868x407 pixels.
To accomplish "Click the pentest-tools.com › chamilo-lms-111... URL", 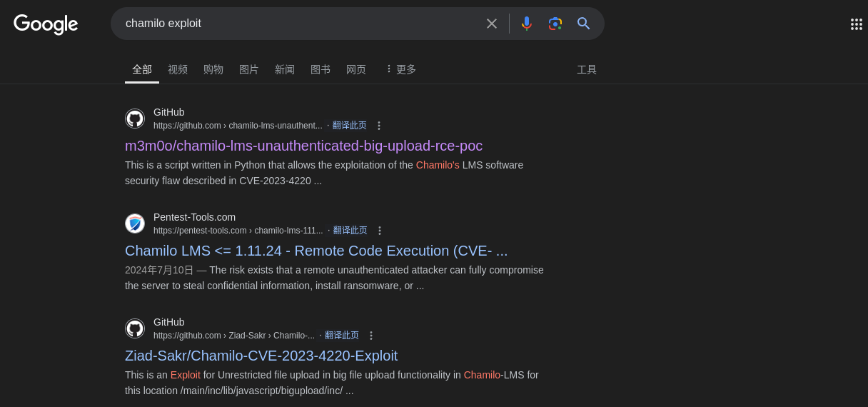I will point(238,231).
